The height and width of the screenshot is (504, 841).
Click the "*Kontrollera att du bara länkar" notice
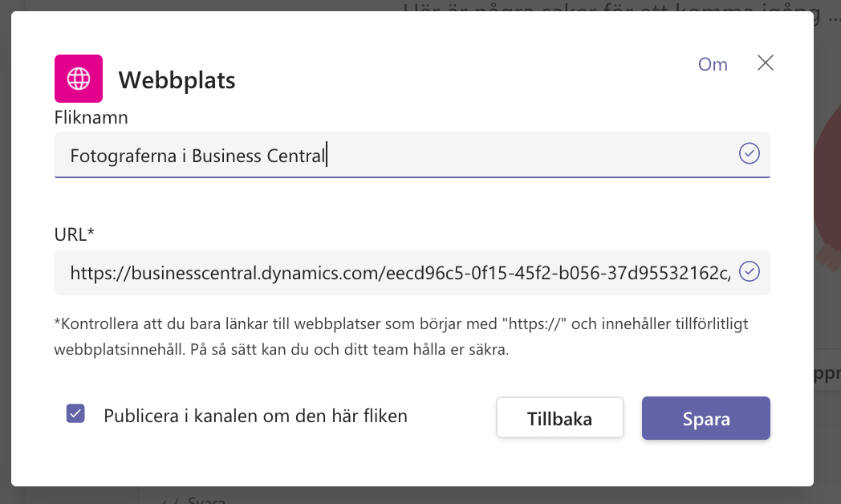pos(401,337)
